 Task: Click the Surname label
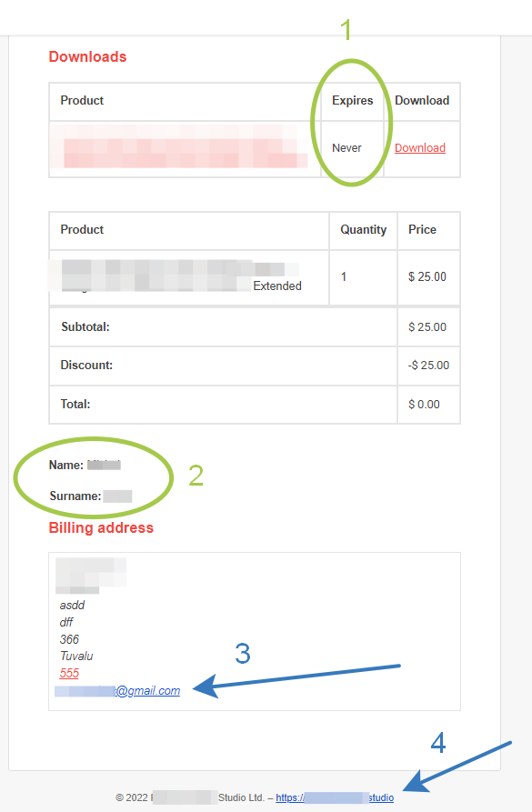click(x=75, y=496)
